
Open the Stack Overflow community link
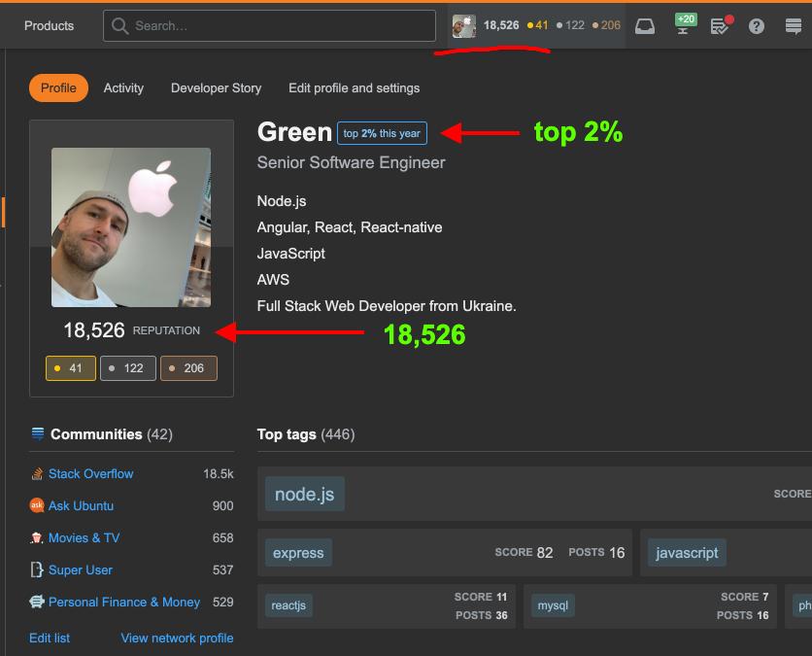pyautogui.click(x=90, y=473)
